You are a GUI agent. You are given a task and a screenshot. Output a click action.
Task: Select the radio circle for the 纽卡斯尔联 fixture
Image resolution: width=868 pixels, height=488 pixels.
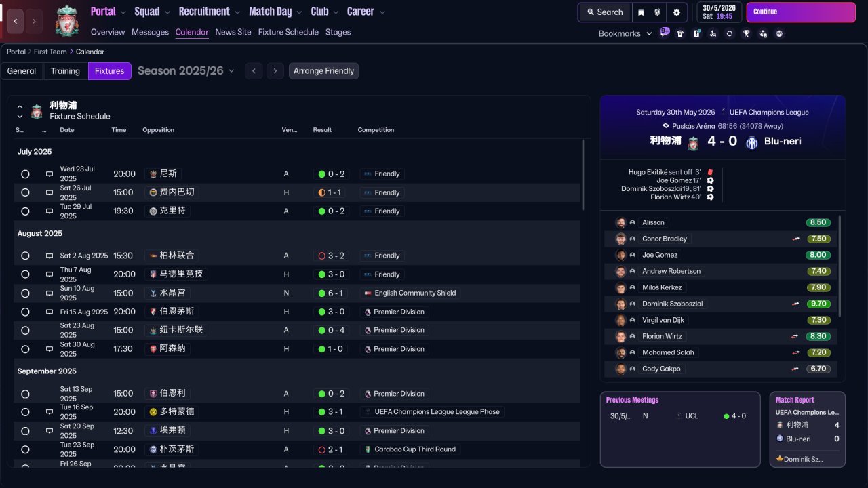(25, 331)
